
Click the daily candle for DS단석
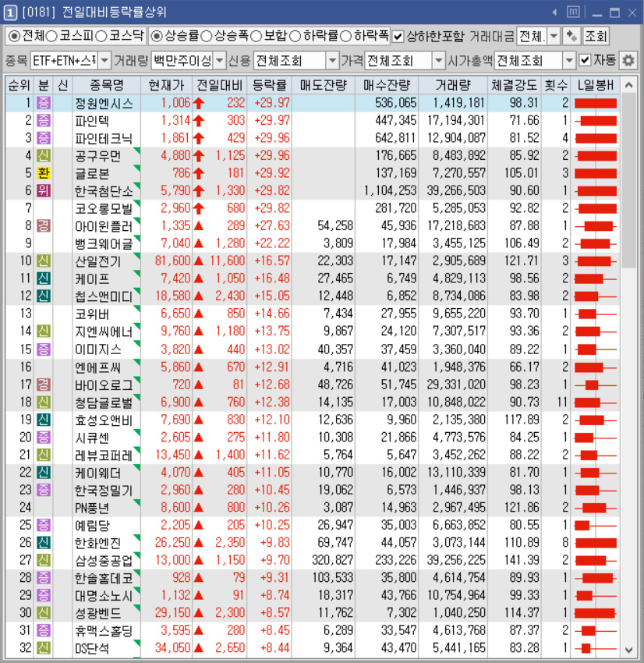[x=596, y=648]
